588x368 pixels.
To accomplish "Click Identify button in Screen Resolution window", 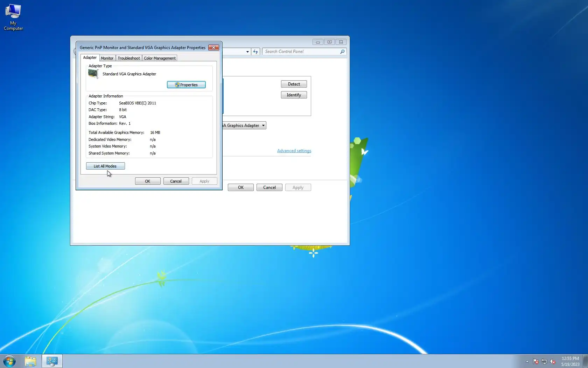I will [x=294, y=95].
